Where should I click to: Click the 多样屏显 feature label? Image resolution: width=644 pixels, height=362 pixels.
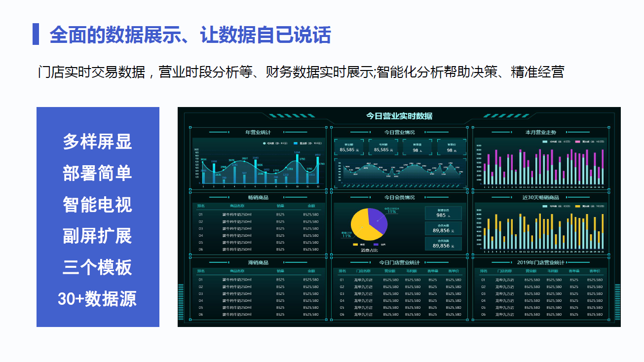pyautogui.click(x=97, y=142)
